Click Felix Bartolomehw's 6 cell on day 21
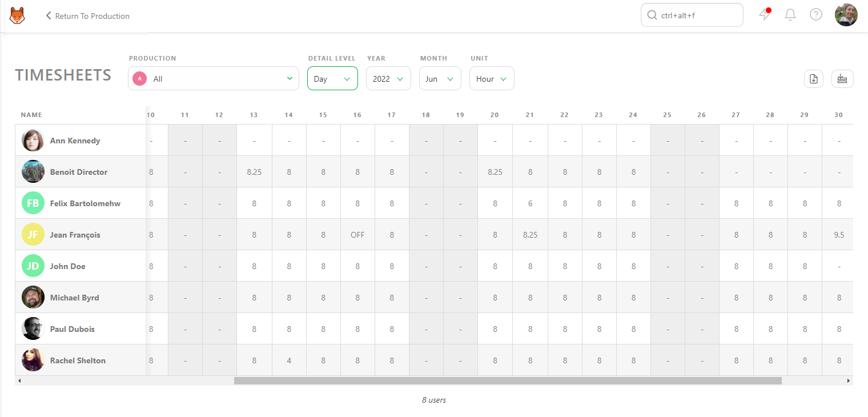Screen dimensions: 868x417 530,203
